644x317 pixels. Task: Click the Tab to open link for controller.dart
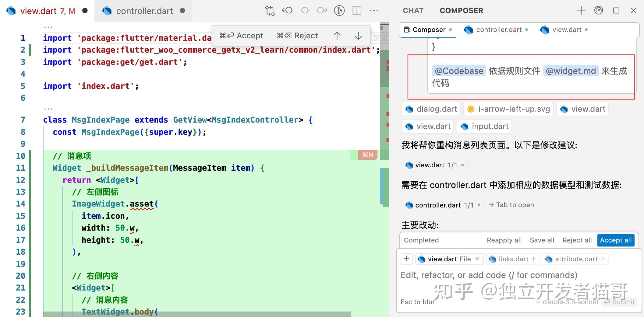(x=512, y=205)
